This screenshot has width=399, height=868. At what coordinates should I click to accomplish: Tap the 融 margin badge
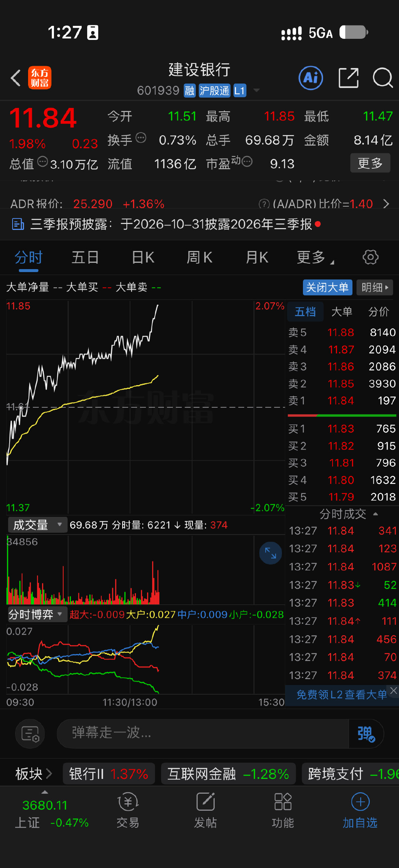pyautogui.click(x=190, y=91)
